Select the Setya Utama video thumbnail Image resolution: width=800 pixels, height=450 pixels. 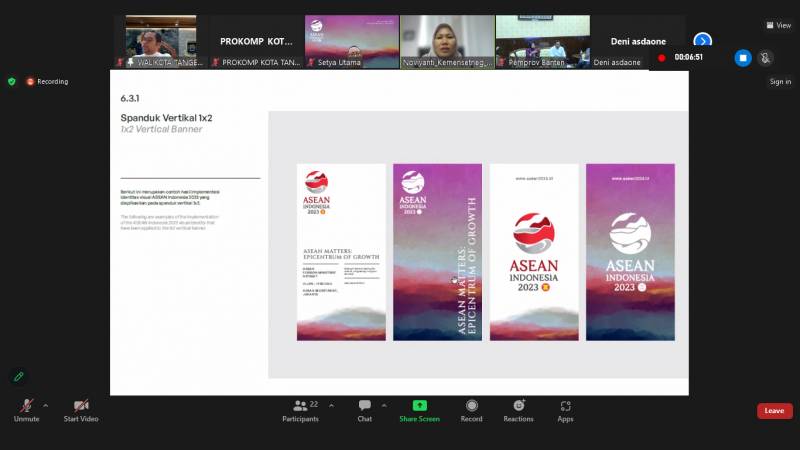352,41
